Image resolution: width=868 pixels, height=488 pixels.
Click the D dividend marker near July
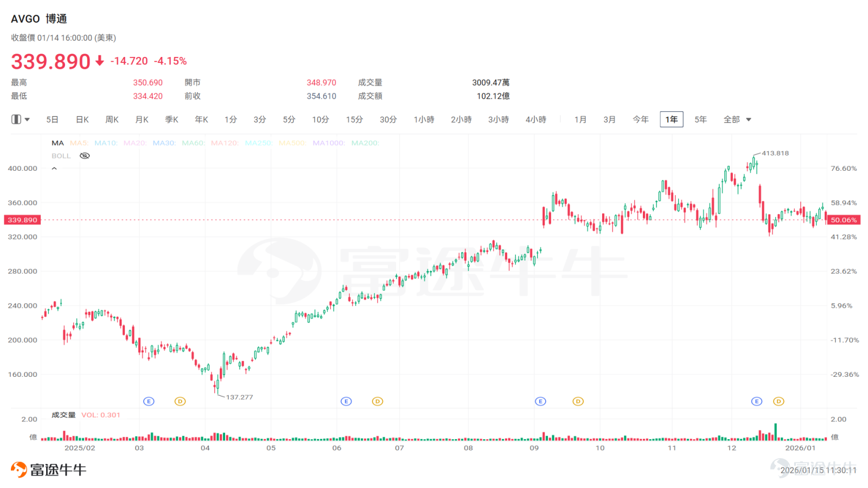pos(378,401)
